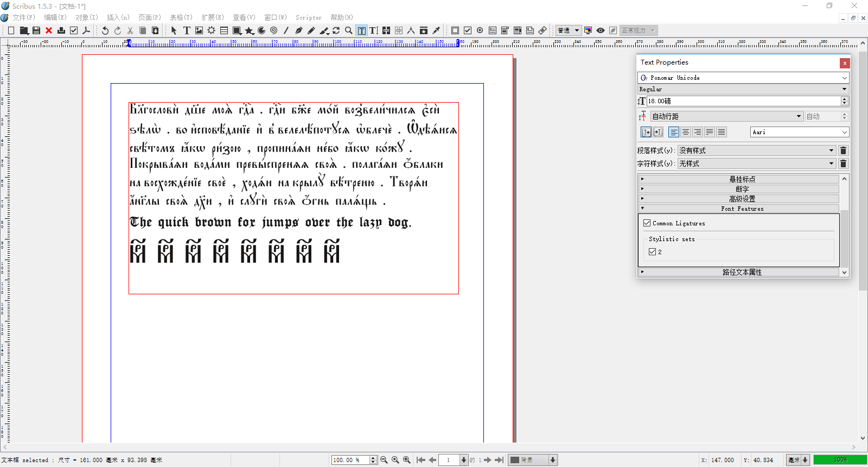Select the Image Frame tool
868x467 pixels.
point(199,30)
